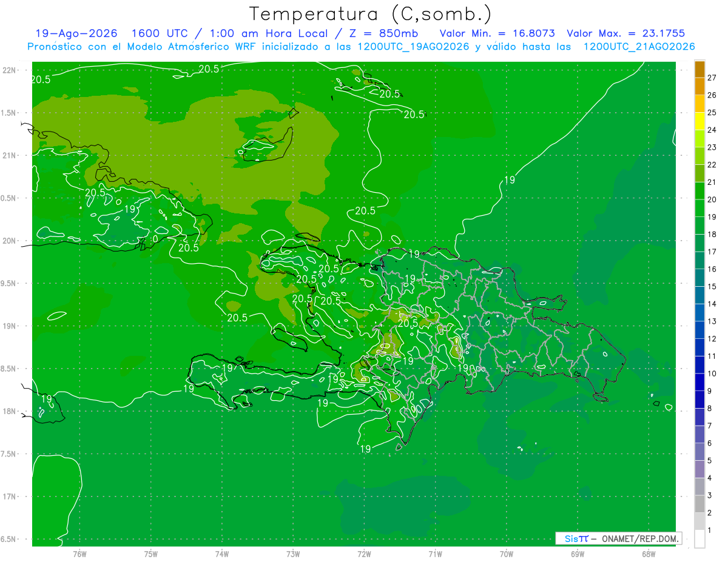The image size is (728, 562).
Task: Click the 73W longitude axis label
Action: (293, 554)
